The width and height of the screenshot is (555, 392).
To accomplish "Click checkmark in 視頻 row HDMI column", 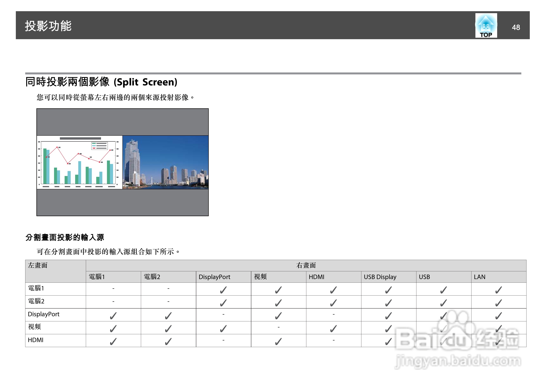I will [x=333, y=328].
